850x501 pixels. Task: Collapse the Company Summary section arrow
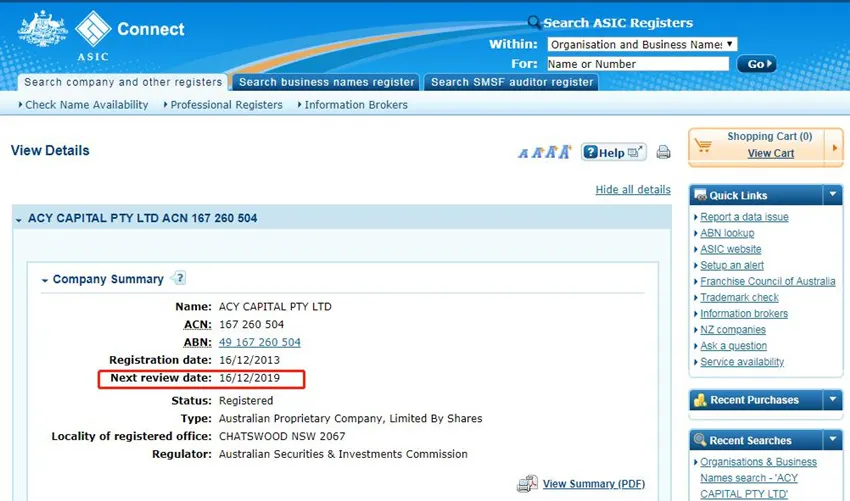[45, 280]
